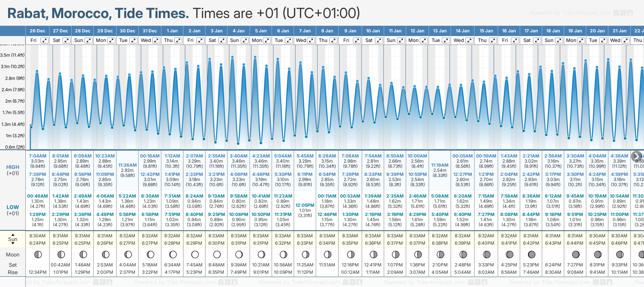
Task: Select the moon phase icon for 19 Jan
Action: click(576, 254)
